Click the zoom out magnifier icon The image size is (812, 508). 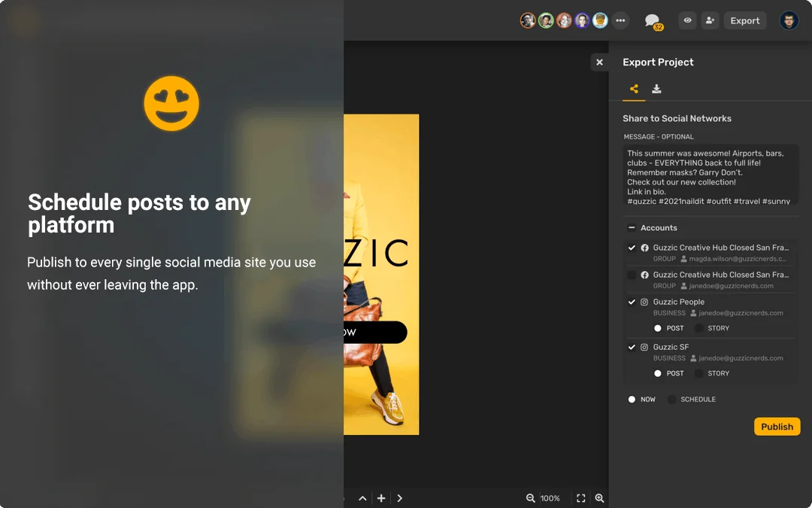[532, 498]
